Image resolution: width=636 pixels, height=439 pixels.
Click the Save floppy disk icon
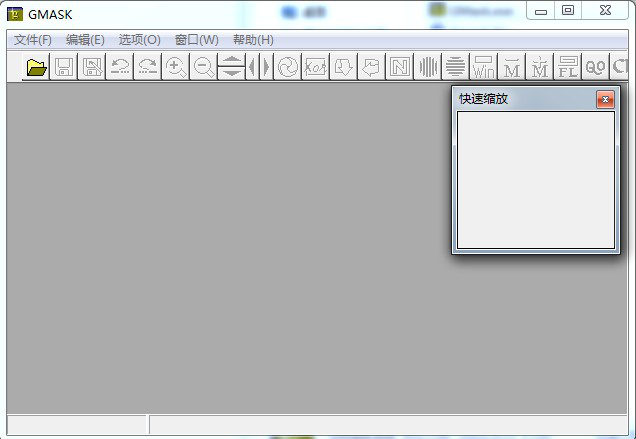[x=64, y=67]
